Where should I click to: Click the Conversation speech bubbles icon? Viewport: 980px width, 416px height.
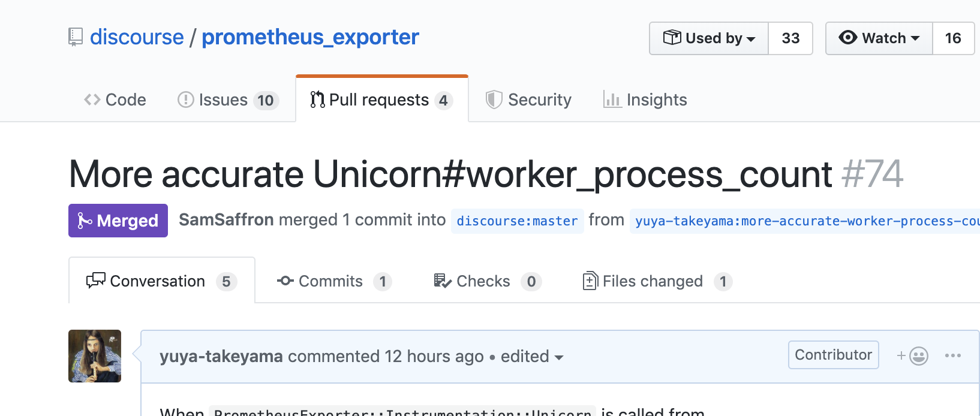(x=96, y=281)
